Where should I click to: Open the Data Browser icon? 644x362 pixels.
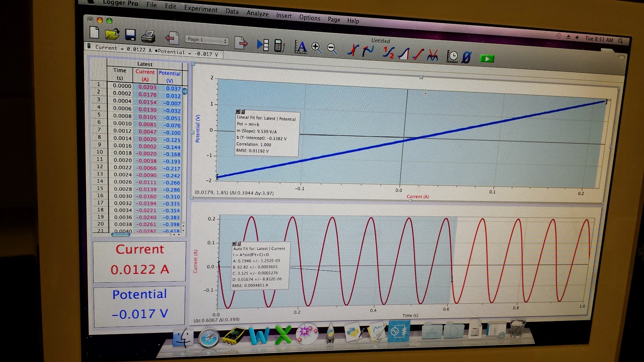263,44
